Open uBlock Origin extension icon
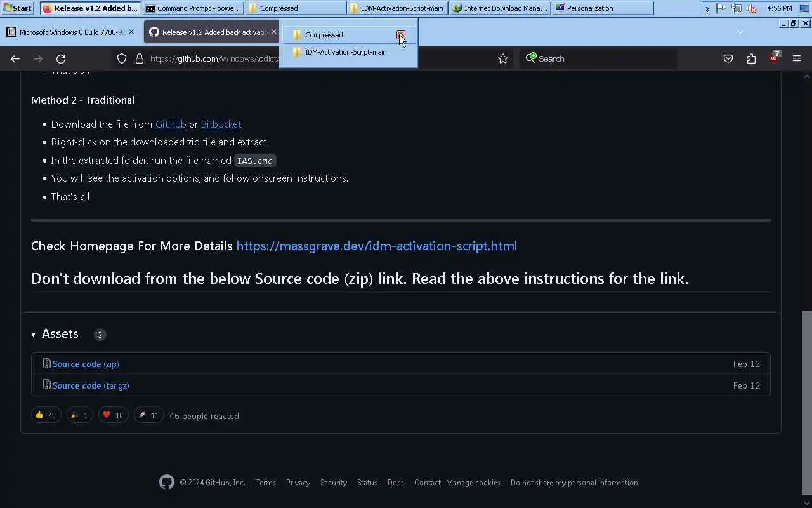Viewport: 812px width, 508px height. coord(774,57)
